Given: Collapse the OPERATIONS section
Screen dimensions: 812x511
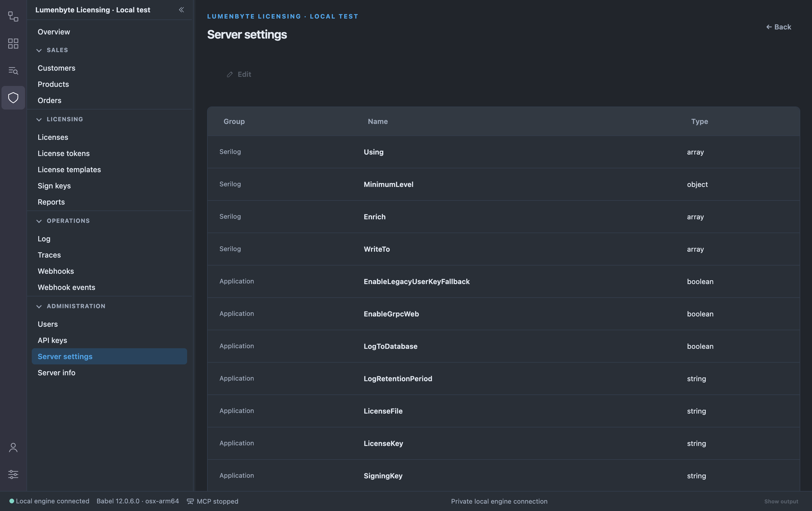Looking at the screenshot, I should pyautogui.click(x=39, y=221).
